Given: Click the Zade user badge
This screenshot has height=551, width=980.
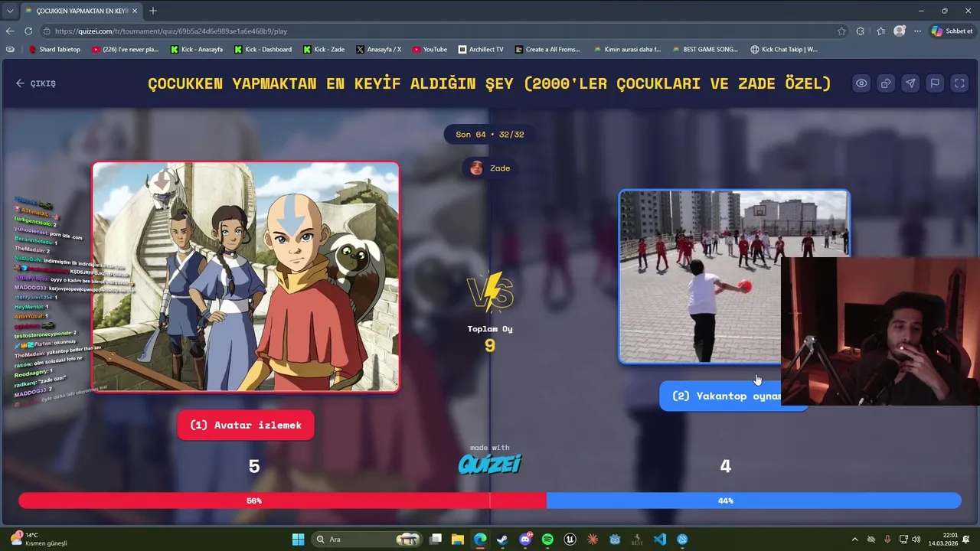Looking at the screenshot, I should (490, 168).
